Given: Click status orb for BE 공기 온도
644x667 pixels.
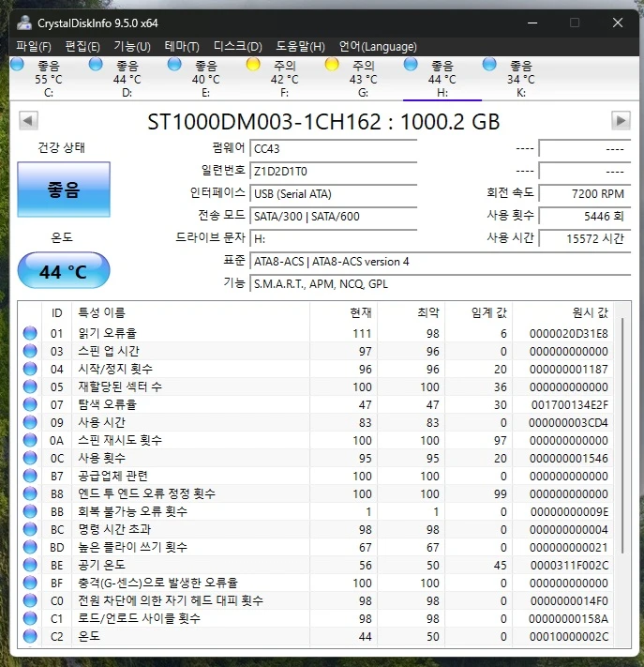Looking at the screenshot, I should click(30, 566).
